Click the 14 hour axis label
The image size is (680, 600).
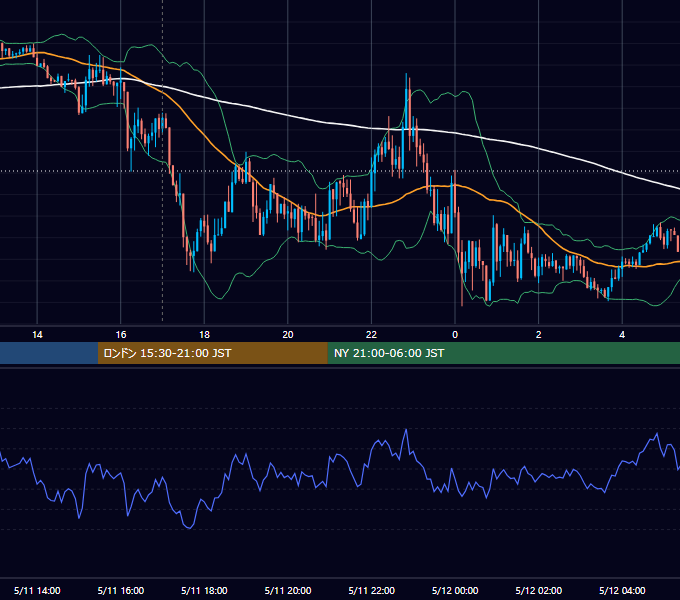click(37, 335)
